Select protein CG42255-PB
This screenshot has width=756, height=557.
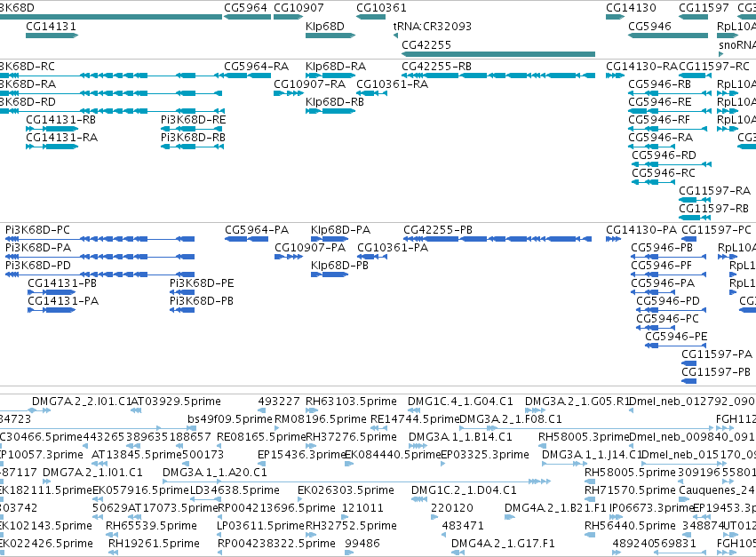[x=497, y=239]
